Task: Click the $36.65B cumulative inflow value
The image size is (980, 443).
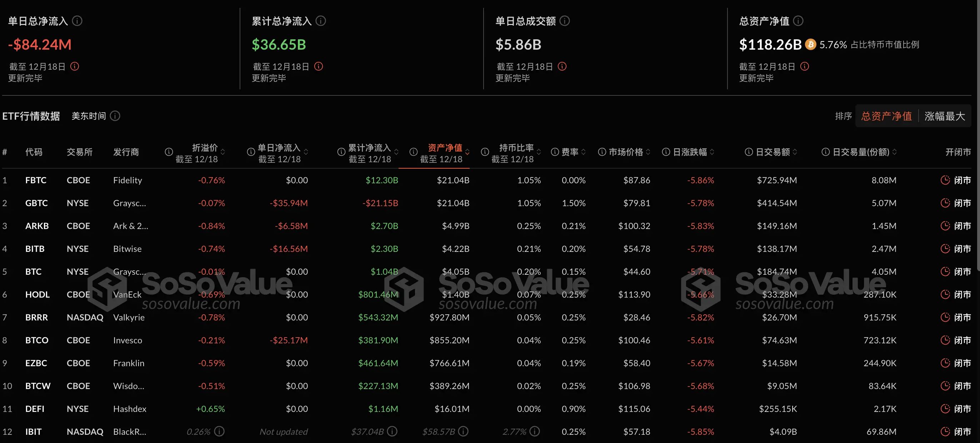Action: [279, 45]
